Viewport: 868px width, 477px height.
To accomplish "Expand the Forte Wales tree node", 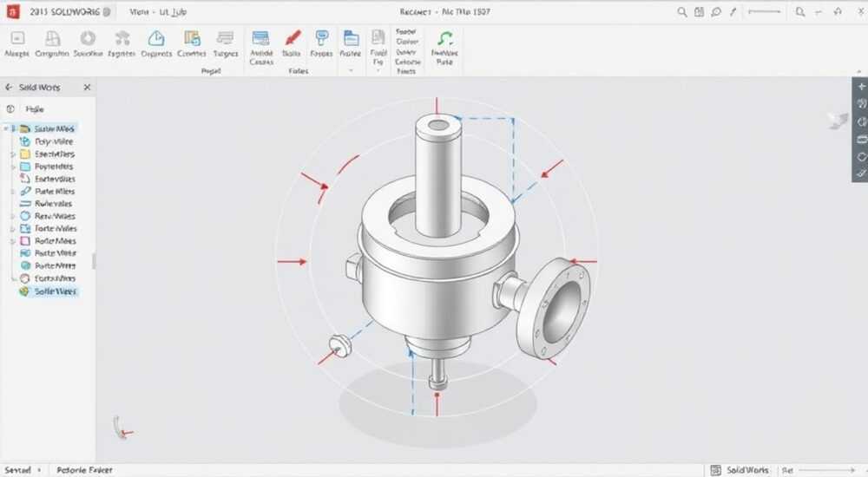I will [13, 229].
